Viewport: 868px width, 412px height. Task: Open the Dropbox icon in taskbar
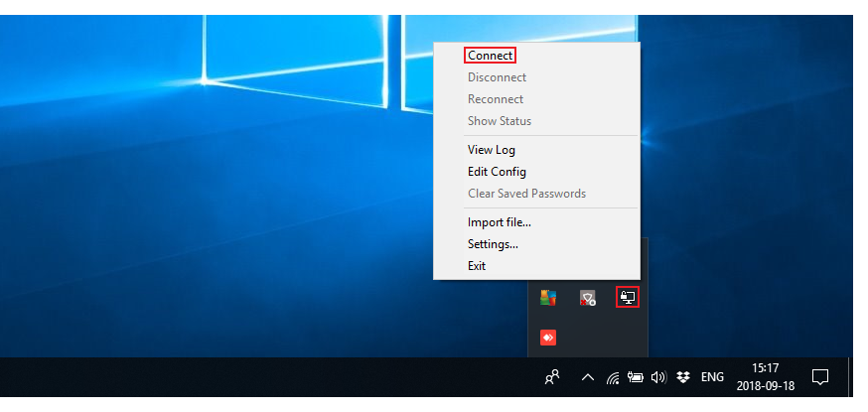682,377
